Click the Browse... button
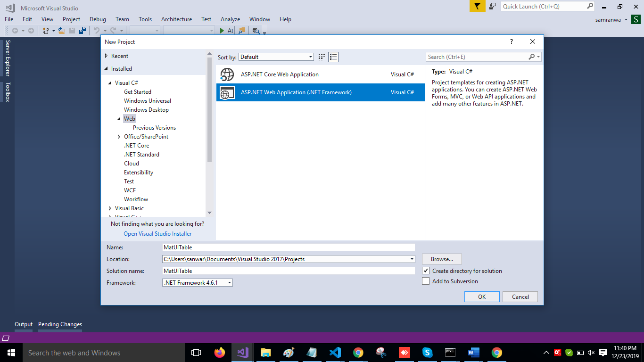 442,259
